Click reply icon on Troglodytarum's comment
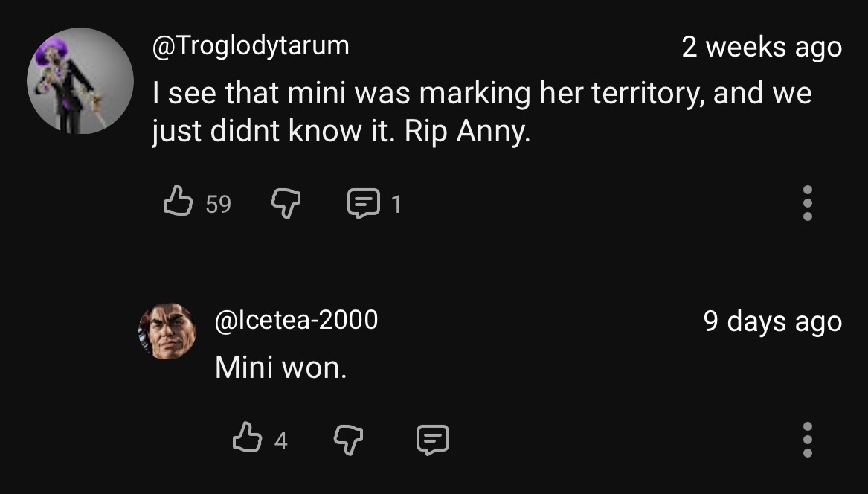This screenshot has height=494, width=868. coord(362,202)
